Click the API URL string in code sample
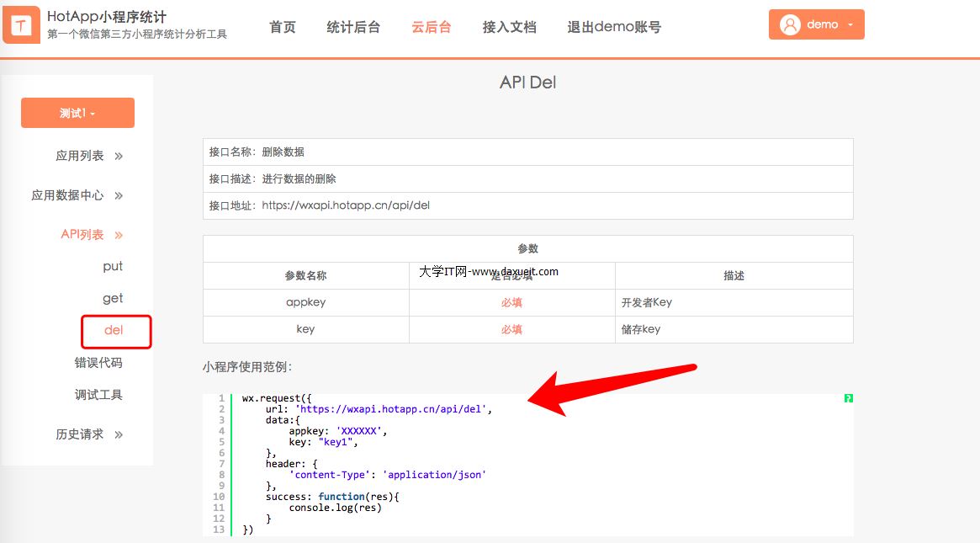 point(392,409)
